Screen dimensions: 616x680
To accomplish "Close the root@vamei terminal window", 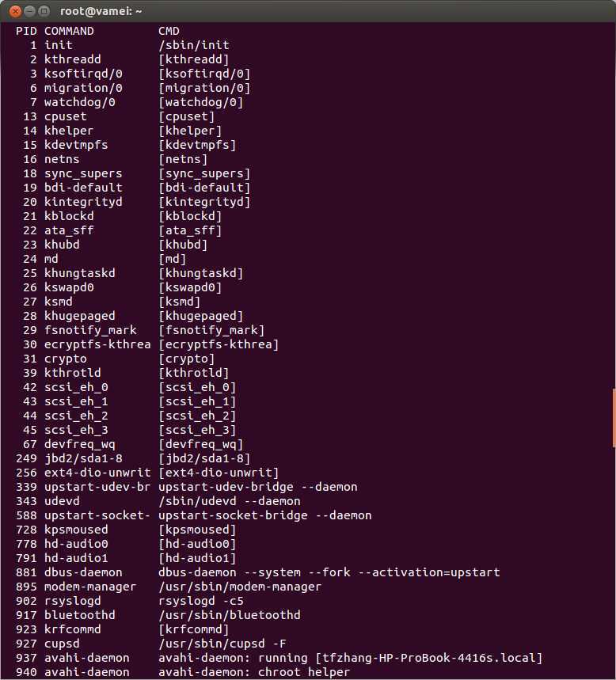I will click(x=16, y=11).
